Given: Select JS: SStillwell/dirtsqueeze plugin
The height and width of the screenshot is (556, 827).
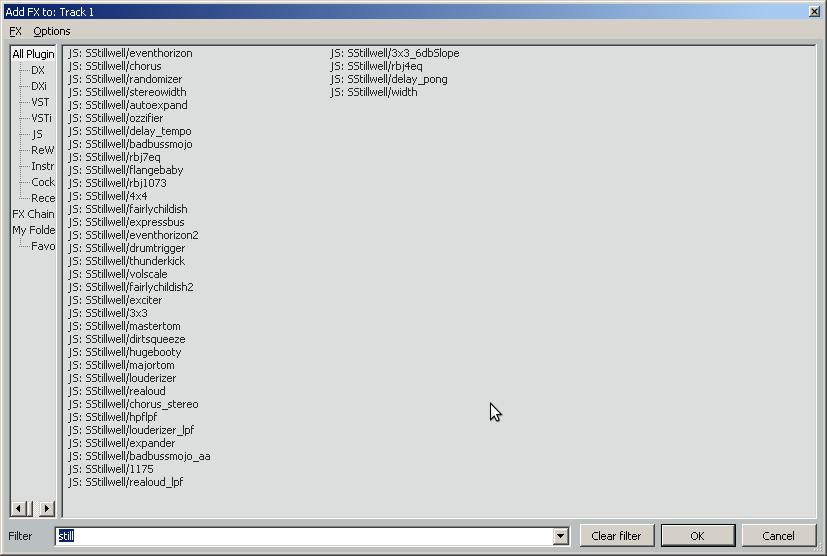Looking at the screenshot, I should 127,339.
